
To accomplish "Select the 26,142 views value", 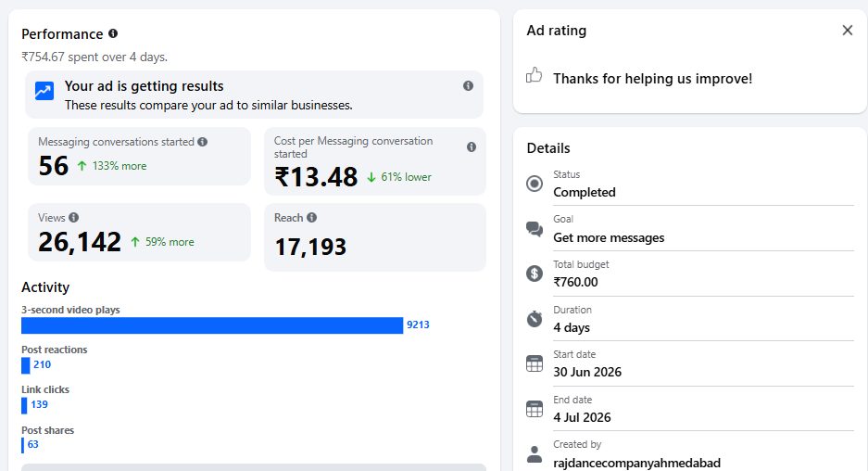I will coord(80,242).
